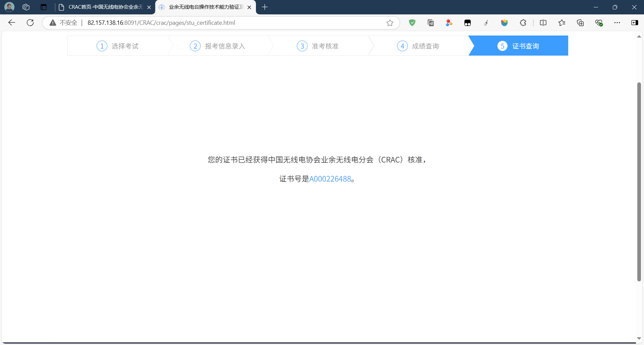Click the scrollbar down arrow
Screen dimensions: 644x345
click(639, 339)
